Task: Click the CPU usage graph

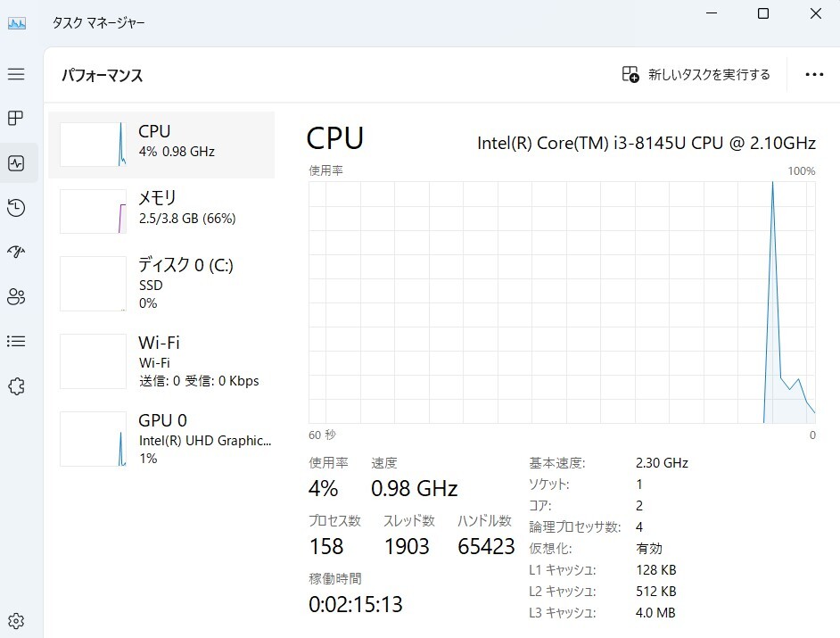Action: [562, 302]
